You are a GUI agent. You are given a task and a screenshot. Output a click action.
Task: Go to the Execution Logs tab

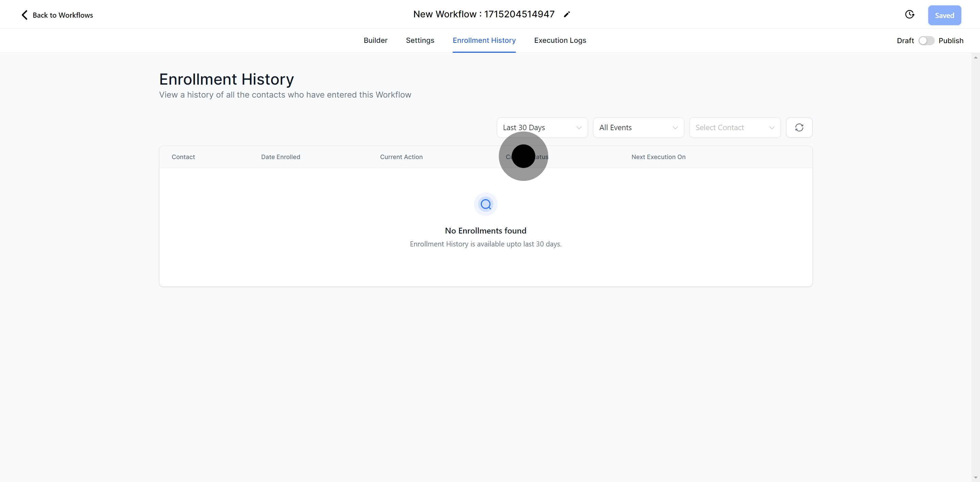coord(560,40)
